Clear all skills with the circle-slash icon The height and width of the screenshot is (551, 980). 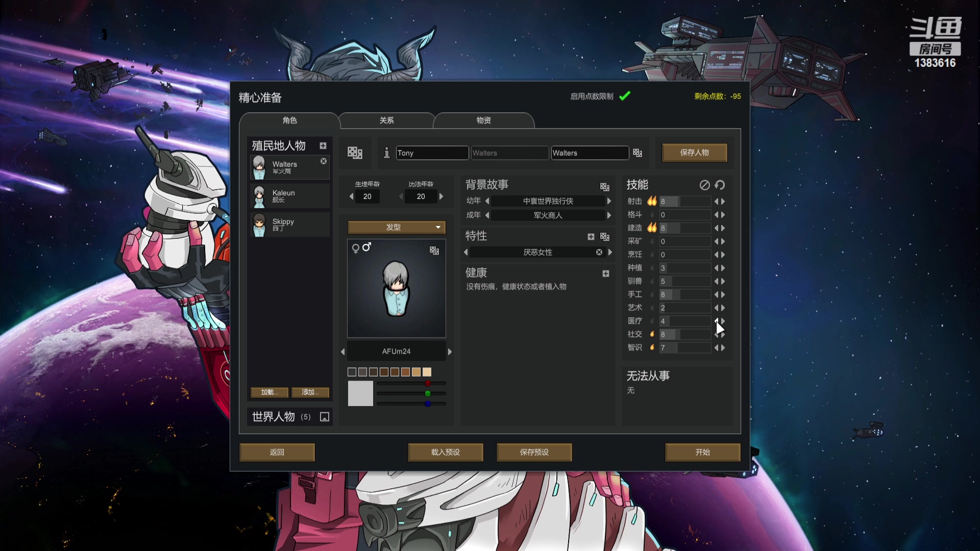pos(704,185)
